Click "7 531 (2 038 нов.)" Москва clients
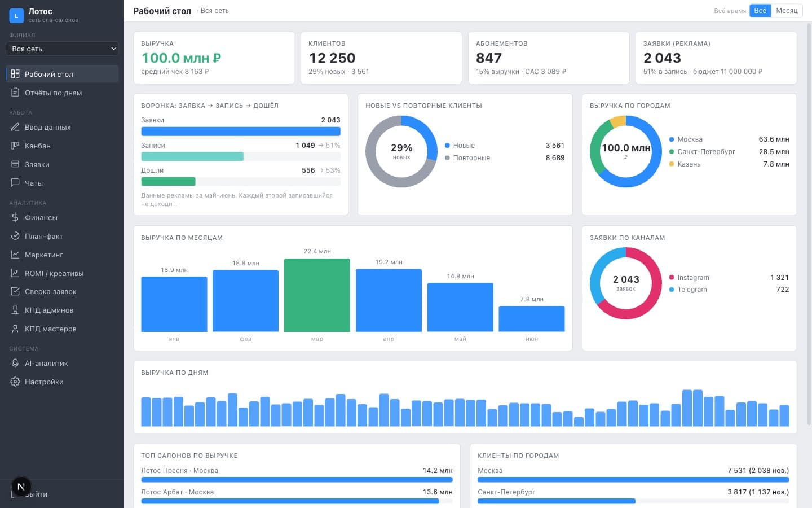 (758, 471)
